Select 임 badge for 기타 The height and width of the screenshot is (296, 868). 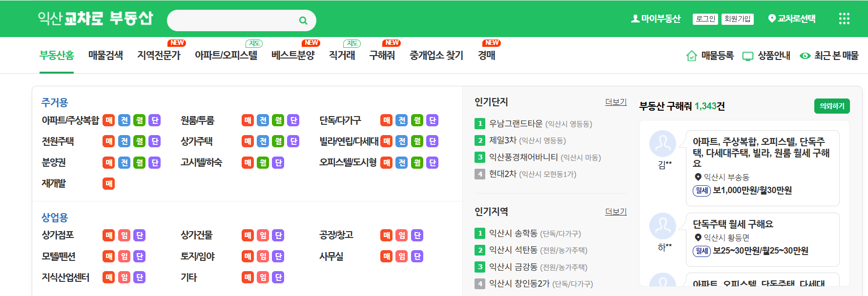pos(263,277)
